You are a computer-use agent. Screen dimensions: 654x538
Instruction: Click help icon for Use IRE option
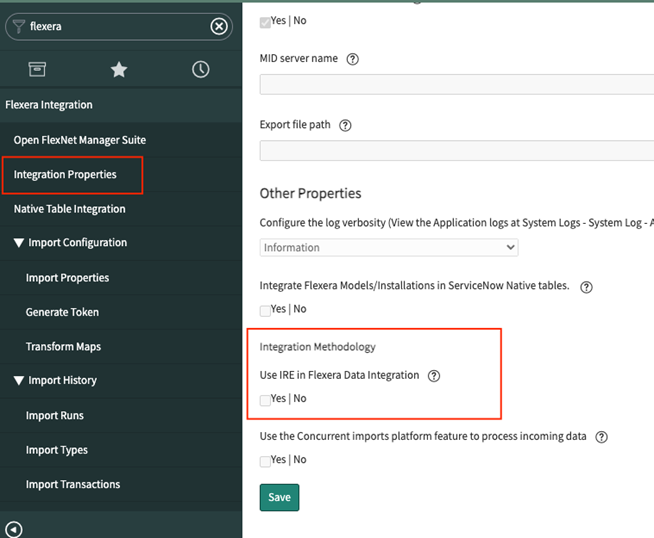(x=434, y=376)
